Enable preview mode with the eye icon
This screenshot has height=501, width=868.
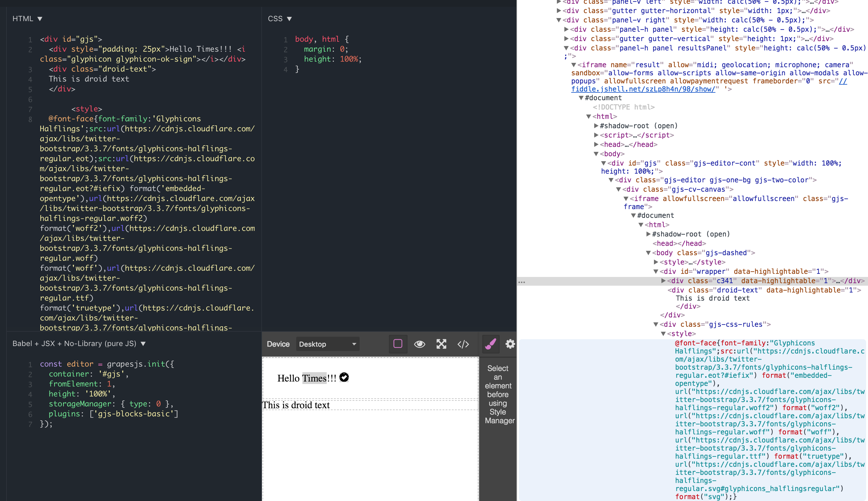(x=420, y=344)
